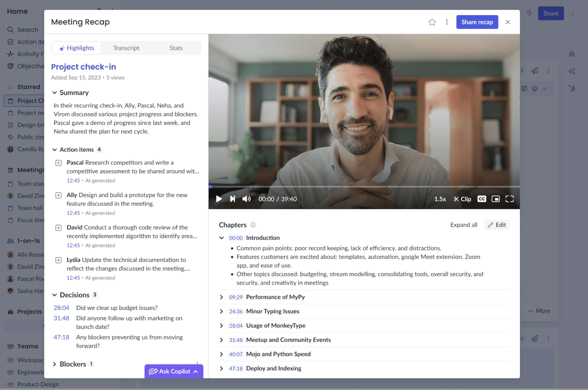
Task: Toggle closed captions on video
Action: click(x=482, y=199)
